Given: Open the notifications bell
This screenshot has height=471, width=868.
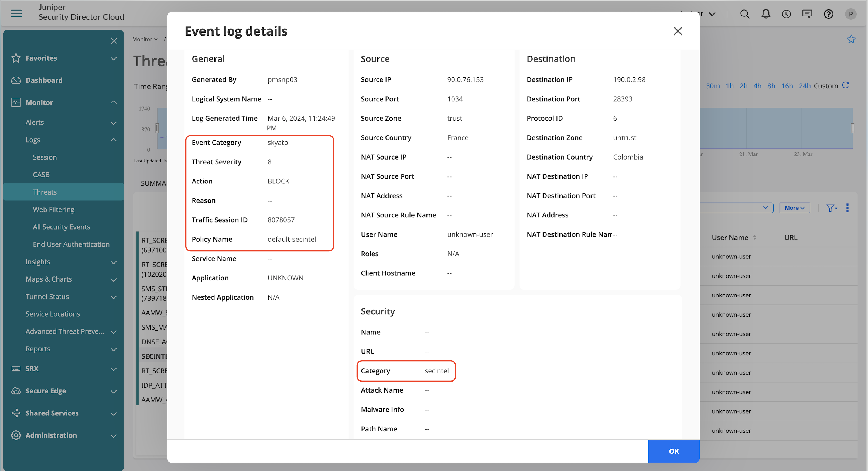Looking at the screenshot, I should tap(766, 14).
